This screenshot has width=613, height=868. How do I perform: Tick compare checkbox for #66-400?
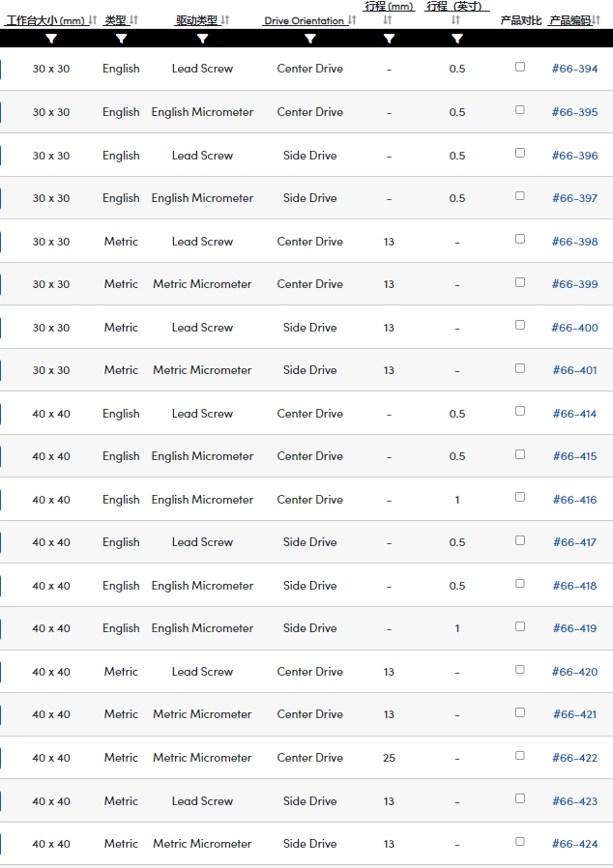click(x=520, y=325)
